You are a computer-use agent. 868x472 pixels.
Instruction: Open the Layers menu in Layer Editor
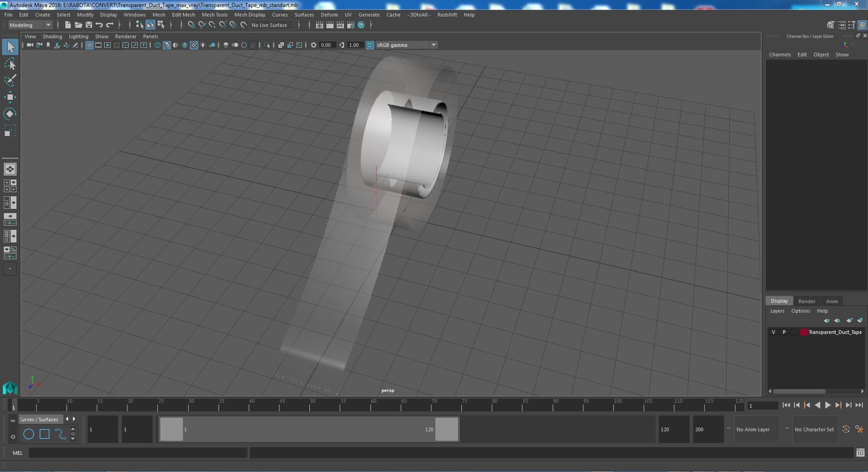pyautogui.click(x=777, y=311)
